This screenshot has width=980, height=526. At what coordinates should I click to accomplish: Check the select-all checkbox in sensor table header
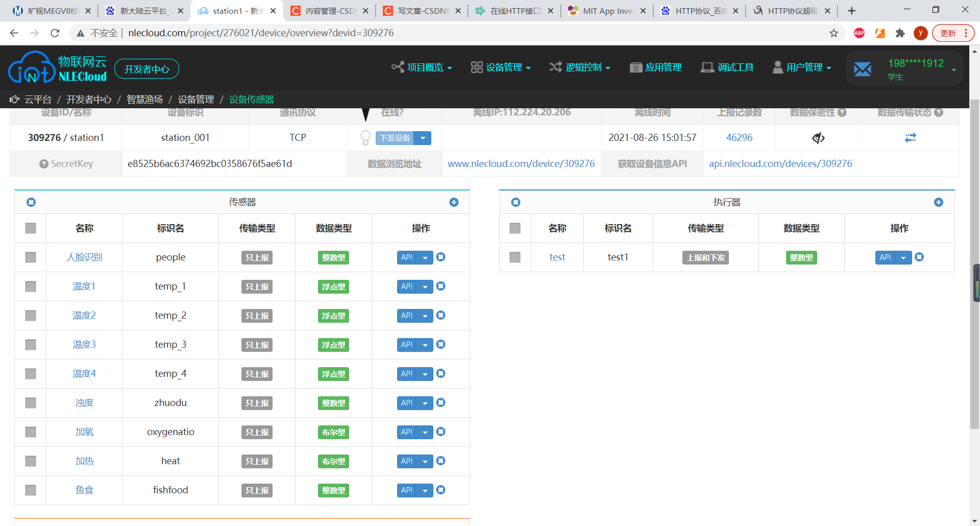click(x=31, y=228)
